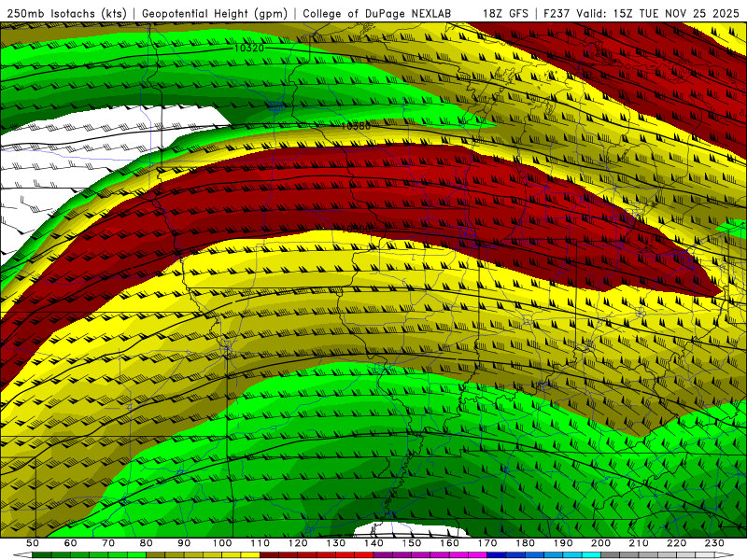The width and height of the screenshot is (747, 560).
Task: Click the '250mb Isotachs (kts)' title text
Action: [x=66, y=13]
